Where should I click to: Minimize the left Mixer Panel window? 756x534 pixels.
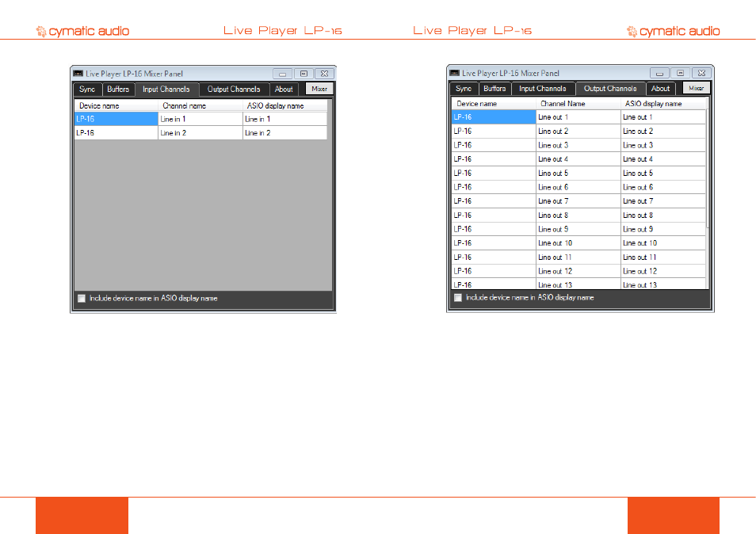click(x=283, y=74)
